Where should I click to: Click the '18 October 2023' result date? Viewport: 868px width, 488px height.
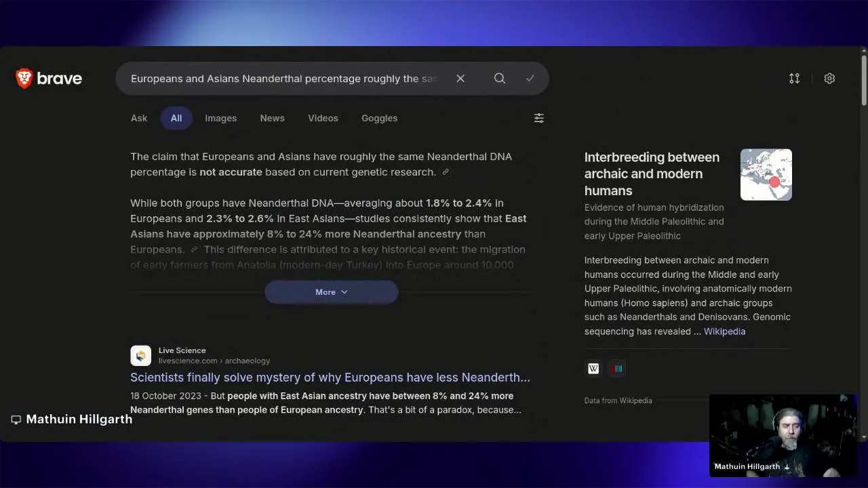click(165, 396)
